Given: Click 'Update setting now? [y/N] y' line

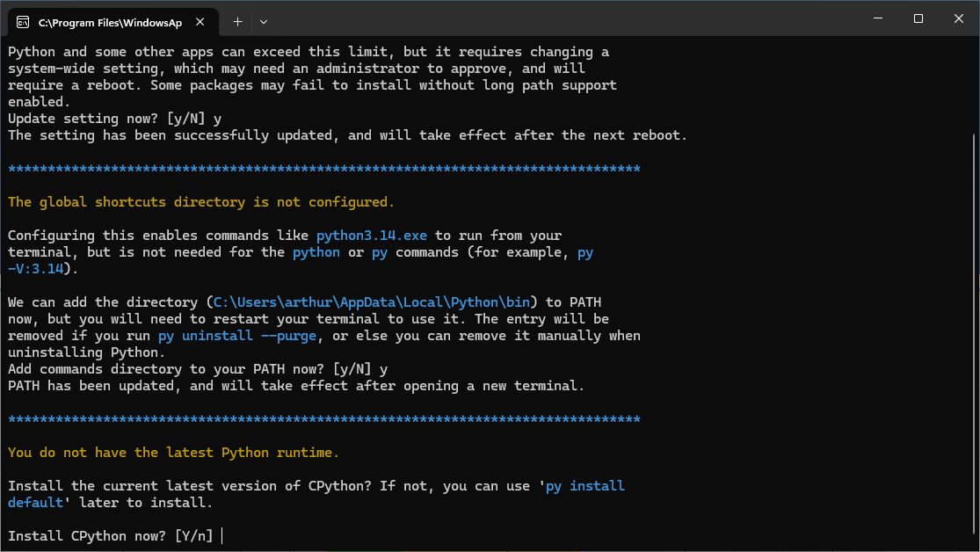Looking at the screenshot, I should [x=115, y=119].
